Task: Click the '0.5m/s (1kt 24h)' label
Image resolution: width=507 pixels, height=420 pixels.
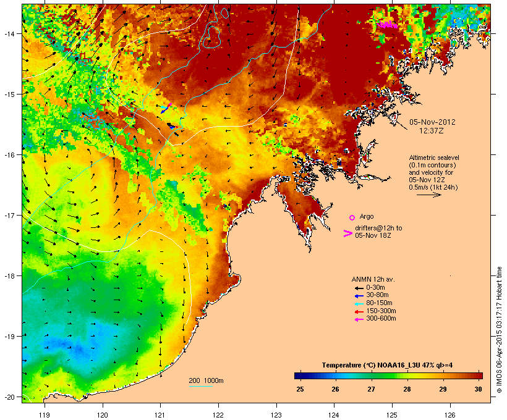Action: 433,187
